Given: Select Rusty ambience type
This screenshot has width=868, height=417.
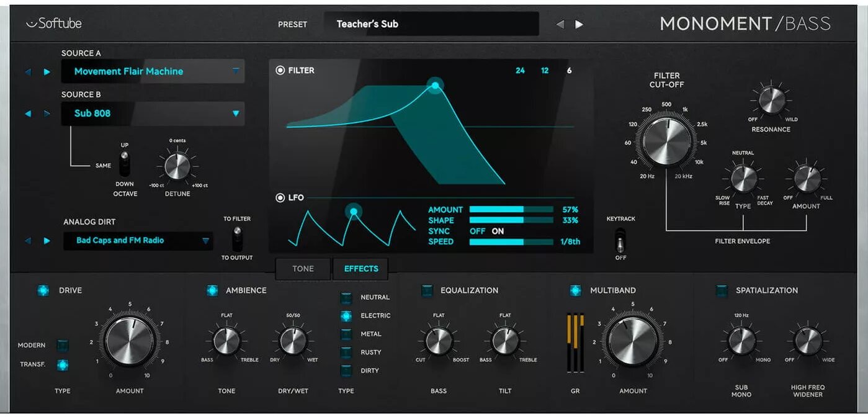Looking at the screenshot, I should 346,352.
